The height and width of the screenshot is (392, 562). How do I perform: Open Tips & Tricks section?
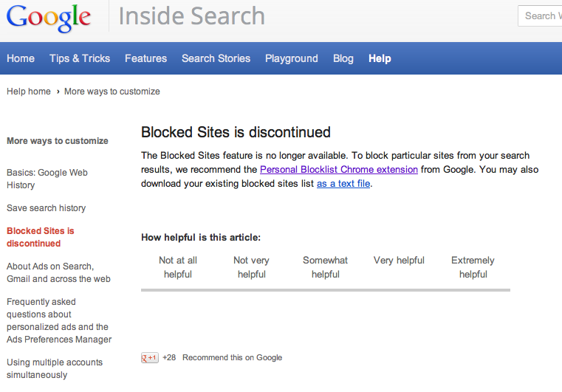tap(80, 58)
